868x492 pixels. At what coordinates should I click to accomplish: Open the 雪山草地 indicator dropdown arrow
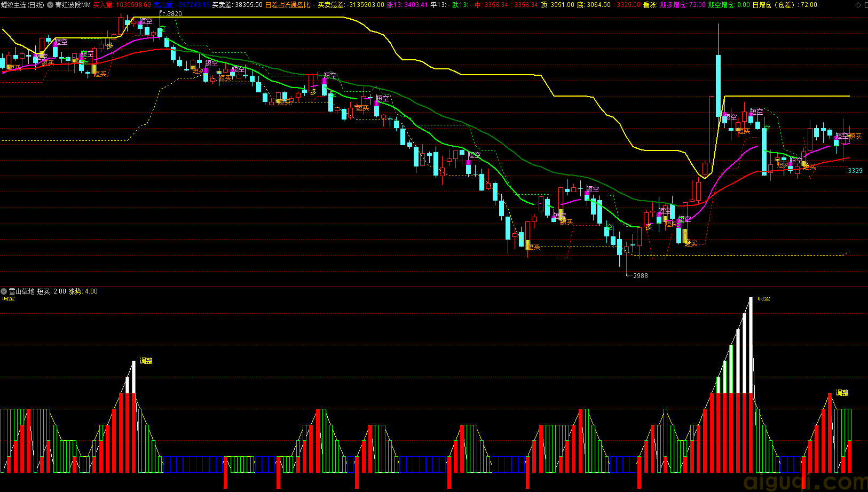pyautogui.click(x=4, y=291)
